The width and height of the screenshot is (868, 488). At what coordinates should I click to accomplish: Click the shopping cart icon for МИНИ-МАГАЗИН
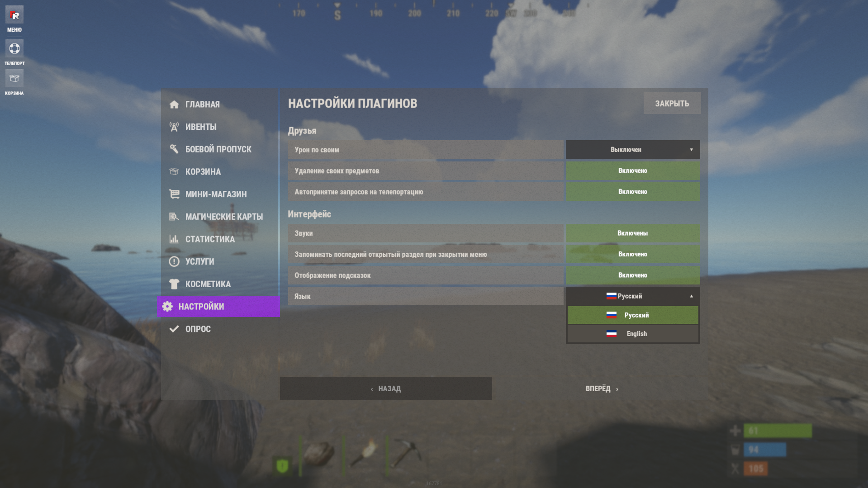[174, 194]
